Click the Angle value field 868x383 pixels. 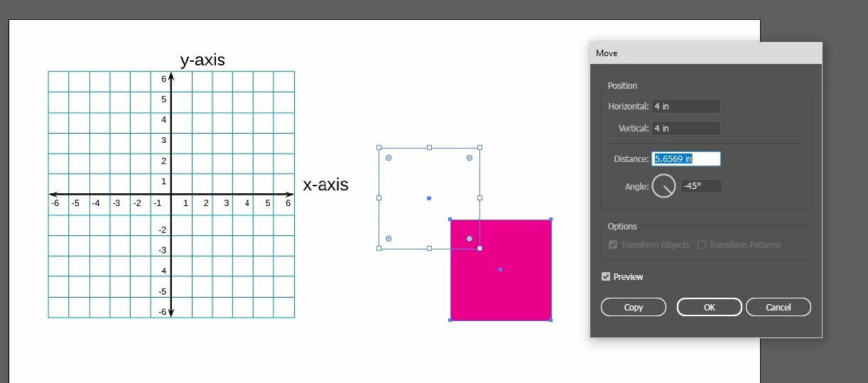701,186
